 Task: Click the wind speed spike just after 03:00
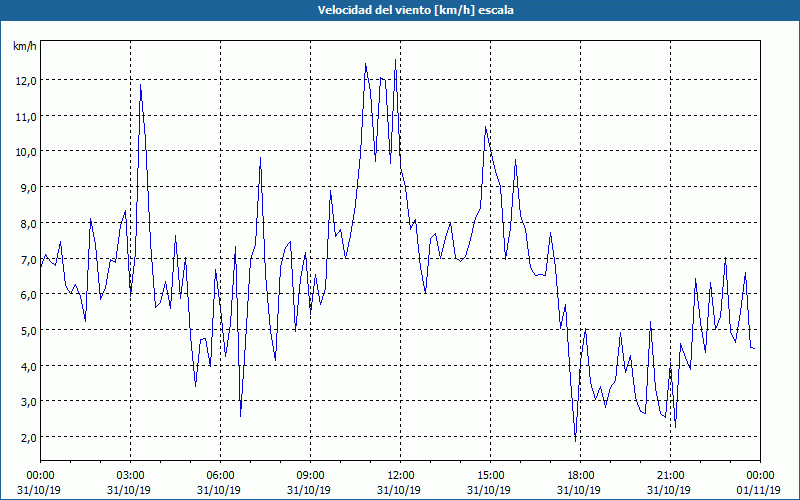pyautogui.click(x=140, y=85)
